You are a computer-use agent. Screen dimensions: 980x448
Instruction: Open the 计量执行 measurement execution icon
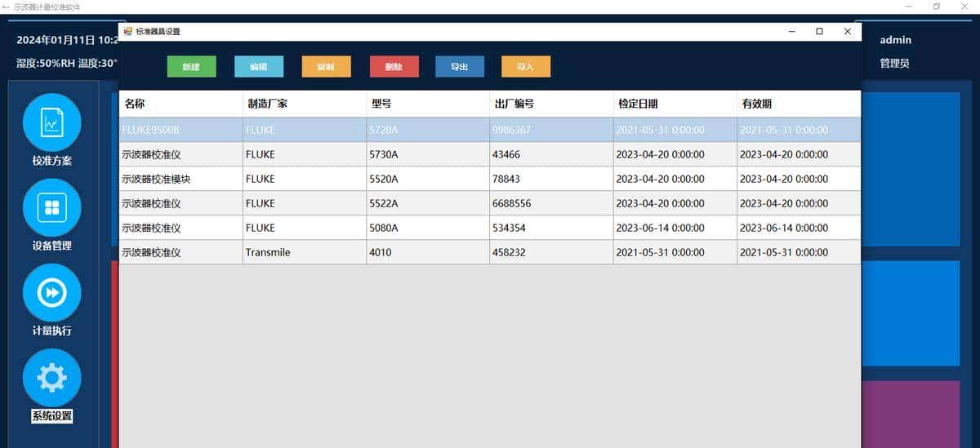point(51,292)
